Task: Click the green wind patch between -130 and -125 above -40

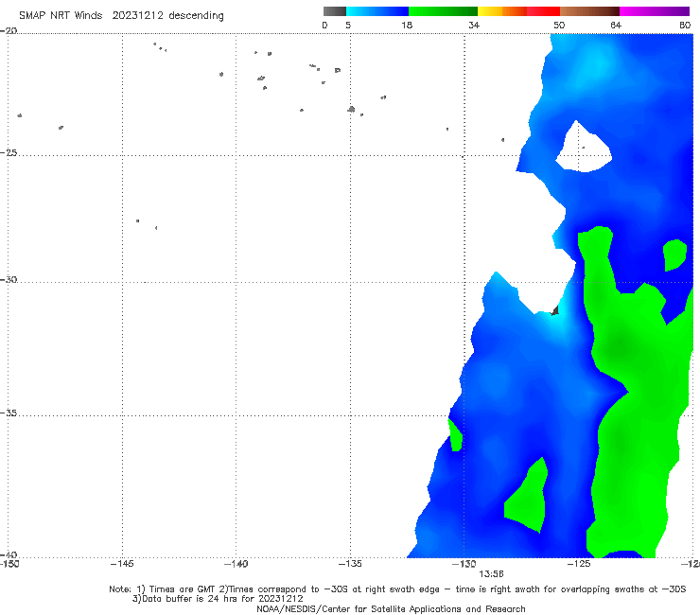Action: (x=527, y=498)
